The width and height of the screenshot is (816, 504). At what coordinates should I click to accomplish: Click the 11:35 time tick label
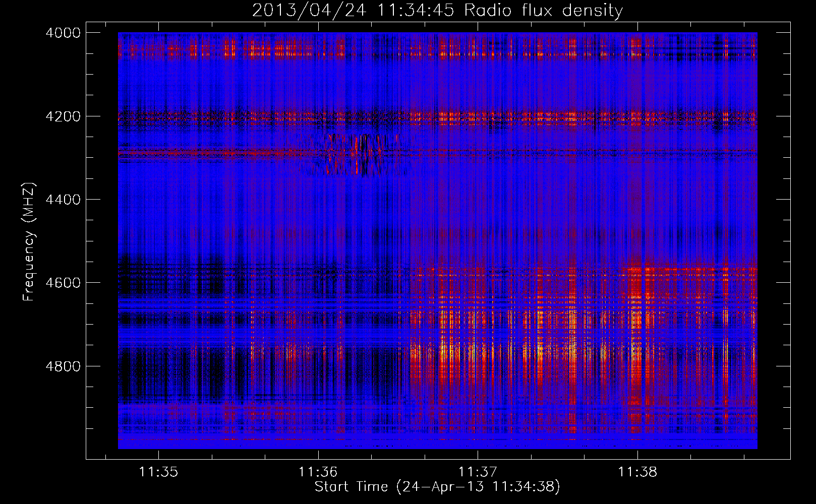point(158,472)
